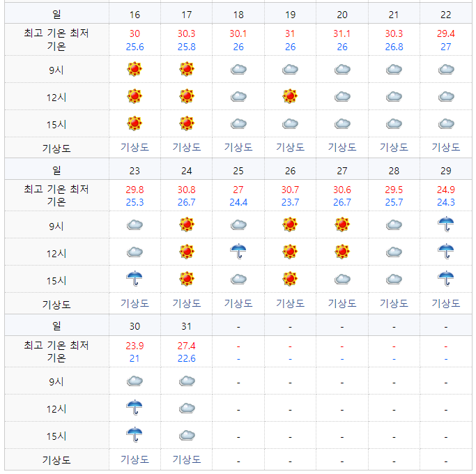Click the sun icon for day 27 at 12시
Screen dimensions: 476x474
click(342, 252)
